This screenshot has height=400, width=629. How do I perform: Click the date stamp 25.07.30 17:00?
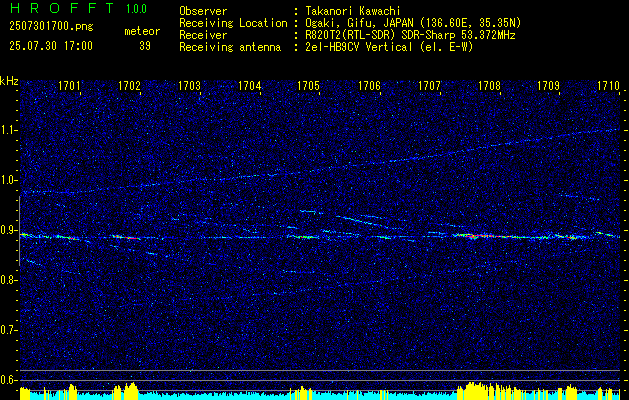click(x=51, y=46)
